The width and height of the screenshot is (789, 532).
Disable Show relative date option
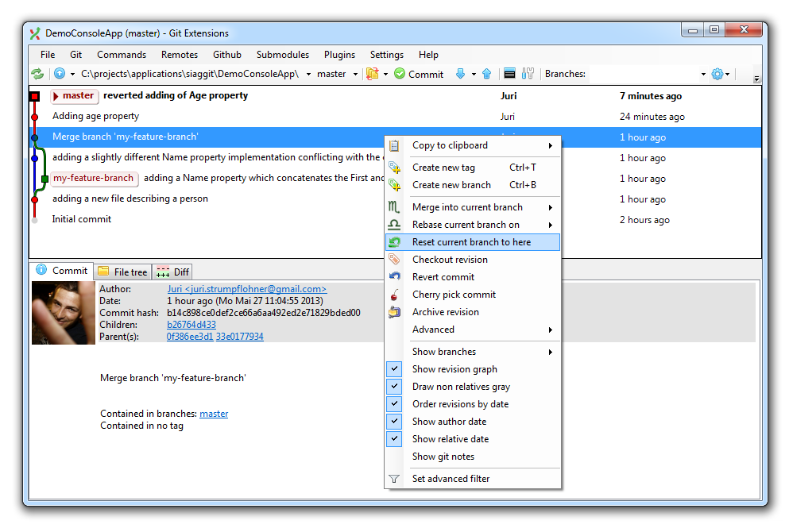[451, 439]
